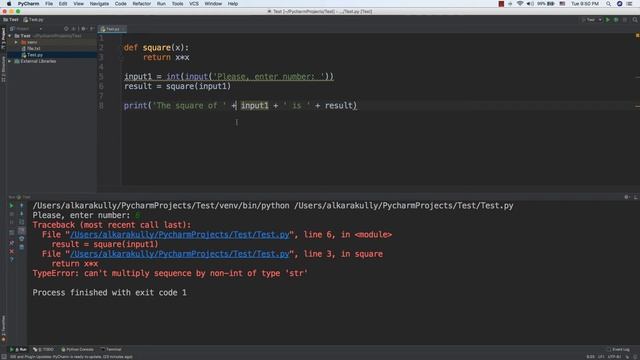Image resolution: width=640 pixels, height=360 pixels.
Task: Click the Wi-Fi status icon
Action: click(x=520, y=4)
